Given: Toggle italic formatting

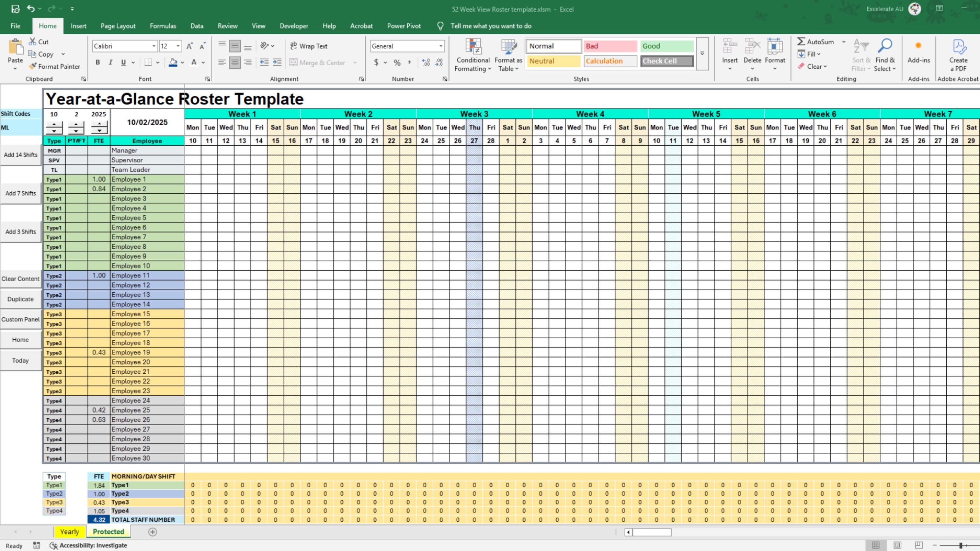Looking at the screenshot, I should (110, 62).
